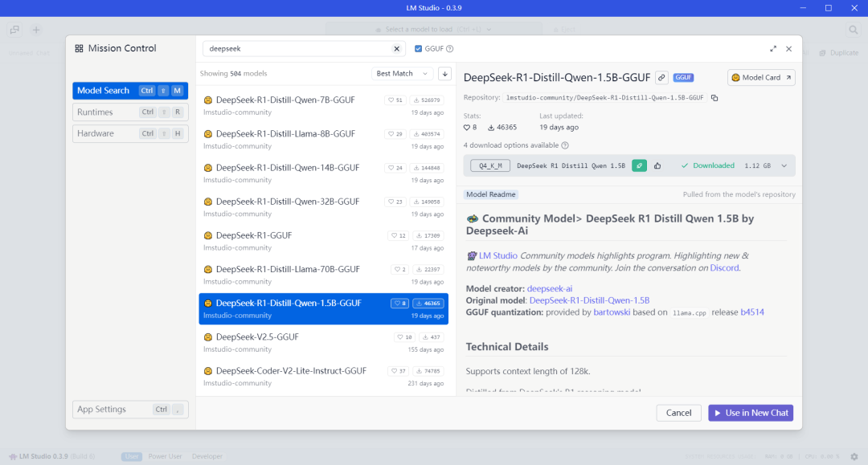Cancel the model selection
The width and height of the screenshot is (868, 465).
click(x=678, y=413)
